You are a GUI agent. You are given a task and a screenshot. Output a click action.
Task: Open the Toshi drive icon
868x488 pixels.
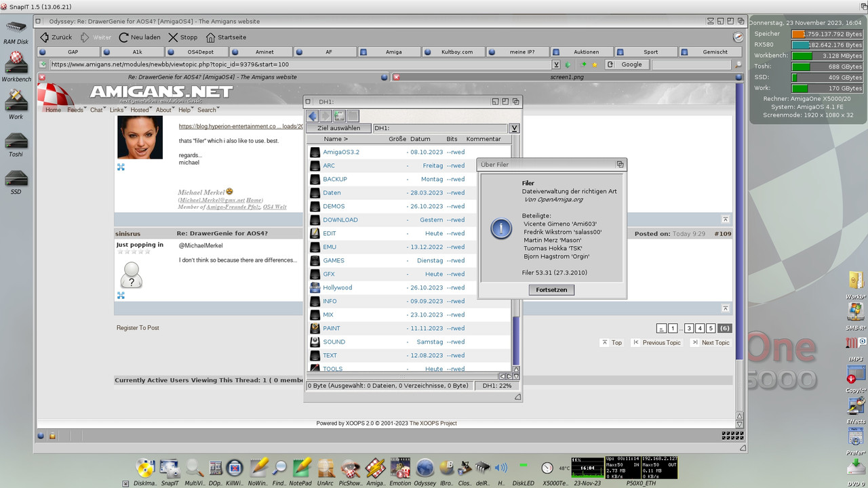(16, 144)
